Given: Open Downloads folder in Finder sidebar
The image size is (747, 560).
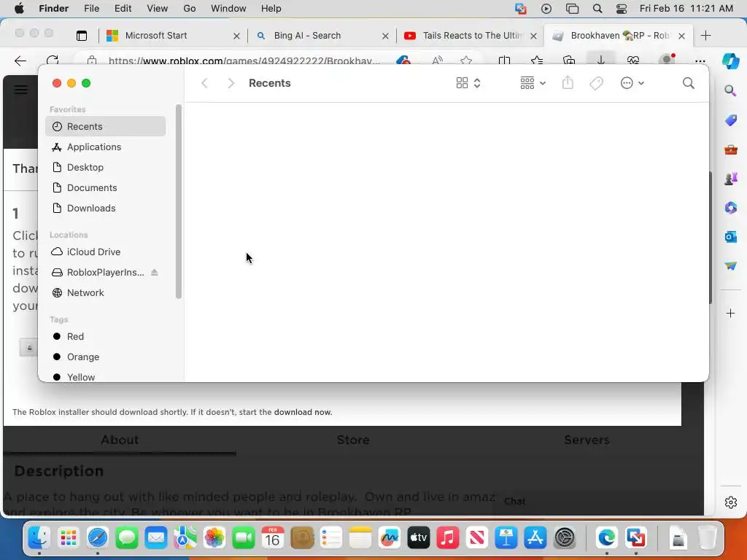Looking at the screenshot, I should tap(105, 208).
